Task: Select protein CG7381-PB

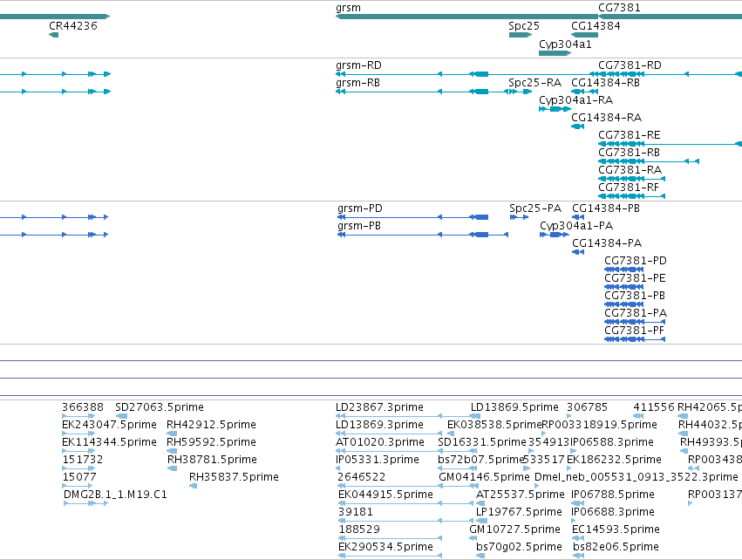Action: point(635,297)
